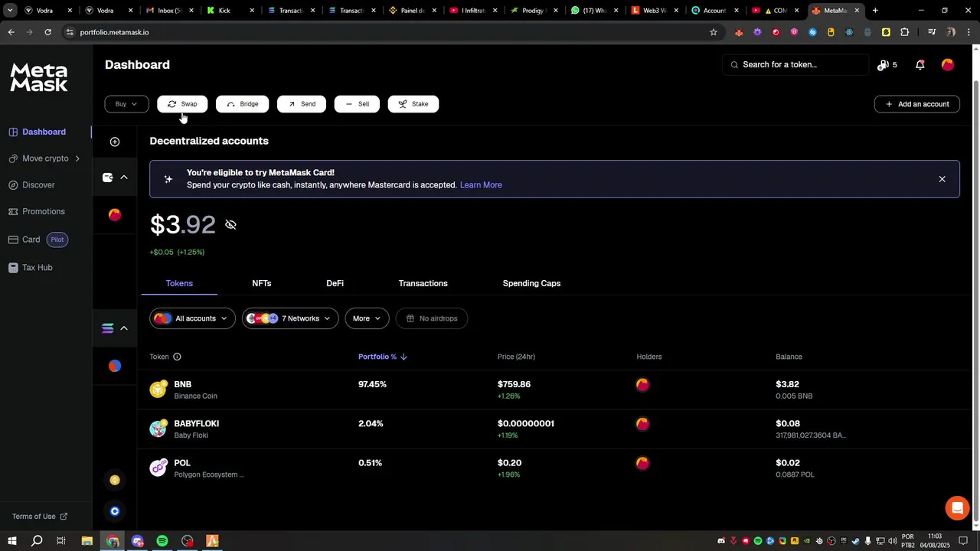Click the Polygon POL token icon
This screenshot has height=551, width=980.
158,468
